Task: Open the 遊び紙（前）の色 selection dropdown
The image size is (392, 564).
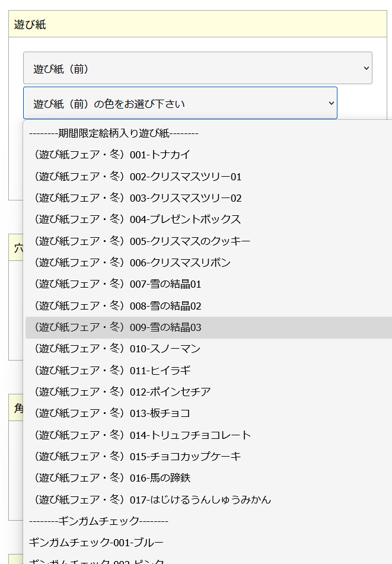Action: coord(180,103)
